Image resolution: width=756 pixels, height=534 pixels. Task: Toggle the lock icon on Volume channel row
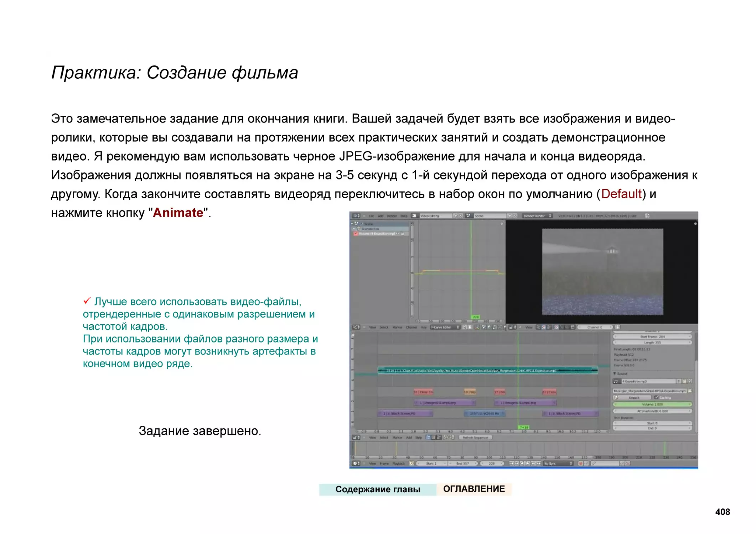pyautogui.click(x=403, y=234)
